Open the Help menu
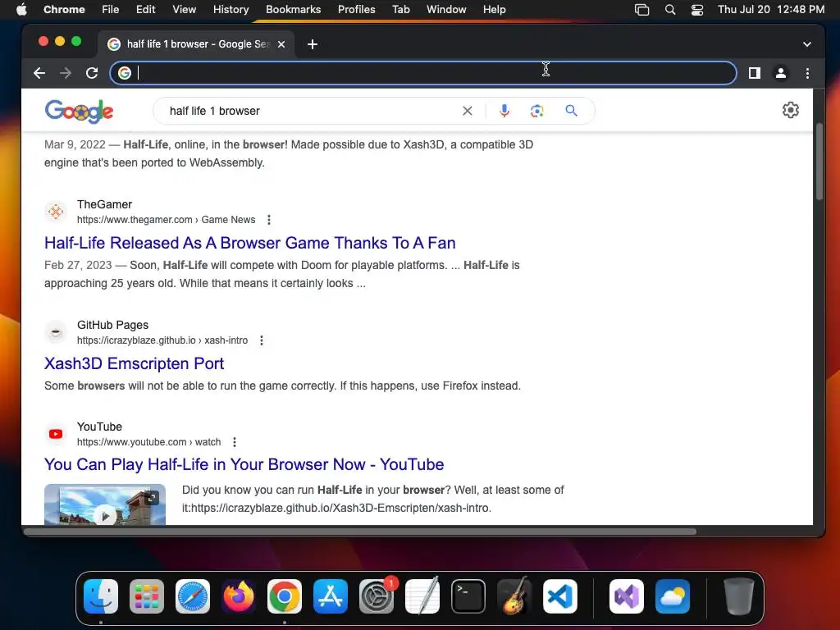This screenshot has height=630, width=840. pyautogui.click(x=494, y=10)
